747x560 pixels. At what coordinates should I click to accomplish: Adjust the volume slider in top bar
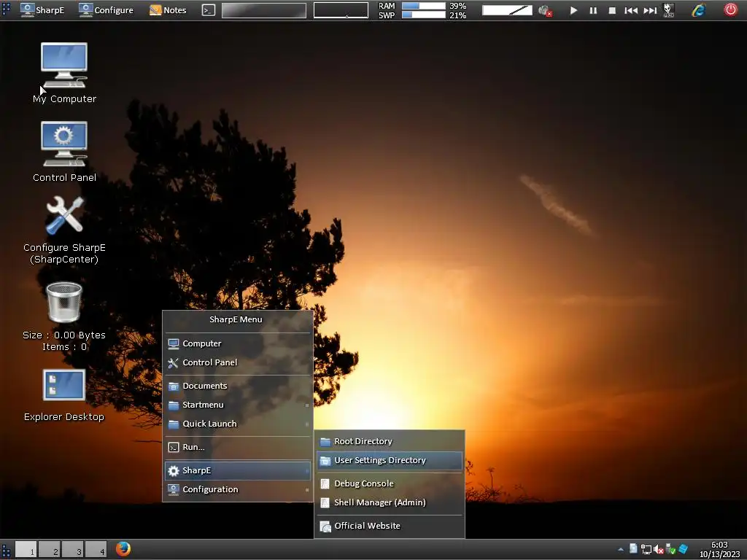[507, 10]
